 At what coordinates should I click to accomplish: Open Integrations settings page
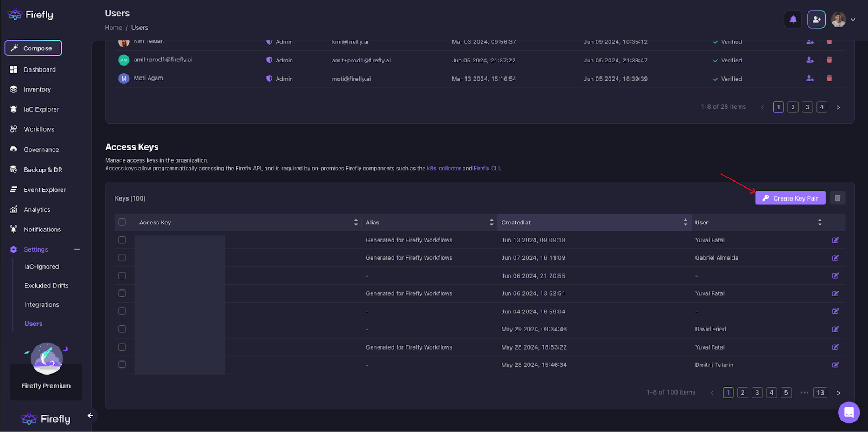[42, 305]
